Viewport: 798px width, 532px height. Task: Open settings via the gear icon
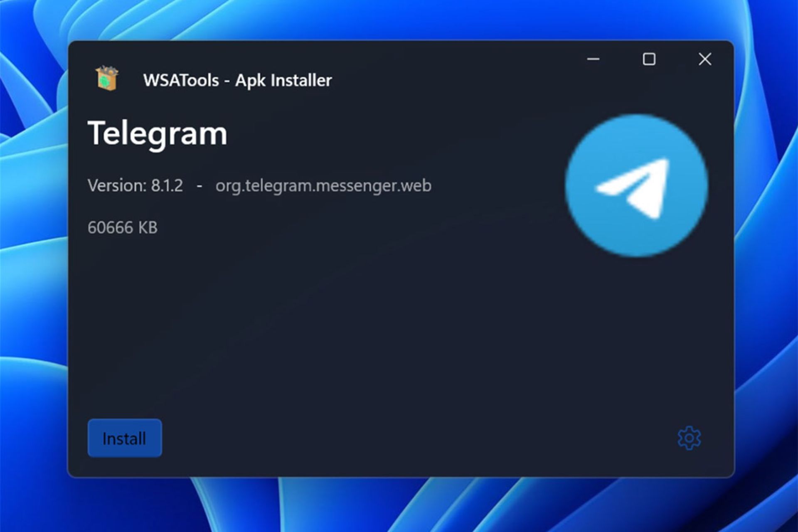689,438
